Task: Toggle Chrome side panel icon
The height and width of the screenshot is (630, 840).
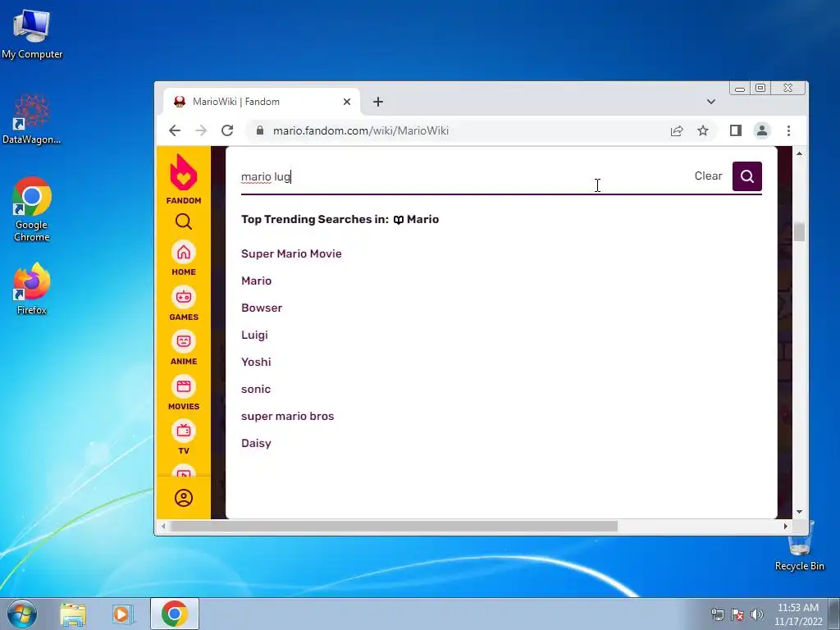Action: (x=736, y=130)
